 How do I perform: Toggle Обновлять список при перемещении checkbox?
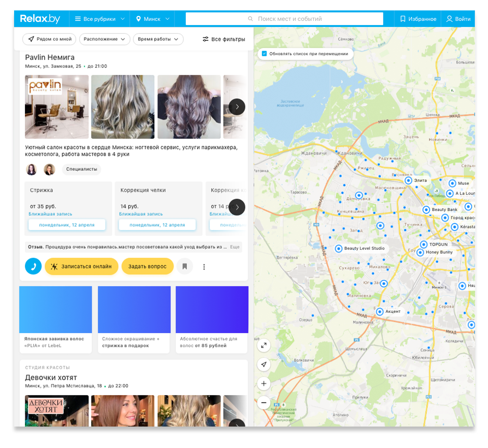coord(264,54)
